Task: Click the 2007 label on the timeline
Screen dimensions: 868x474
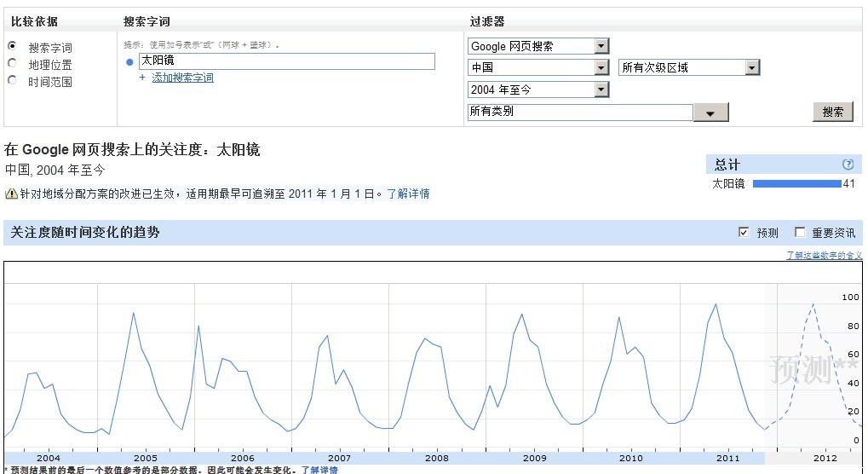Action: click(x=339, y=458)
